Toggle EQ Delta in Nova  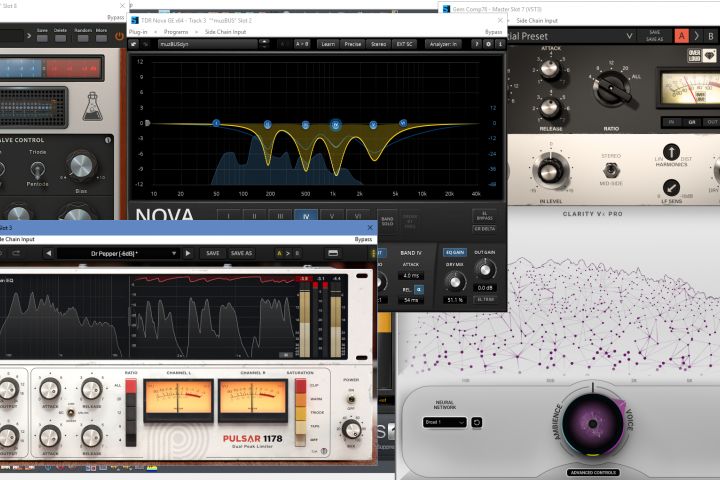(x=484, y=228)
